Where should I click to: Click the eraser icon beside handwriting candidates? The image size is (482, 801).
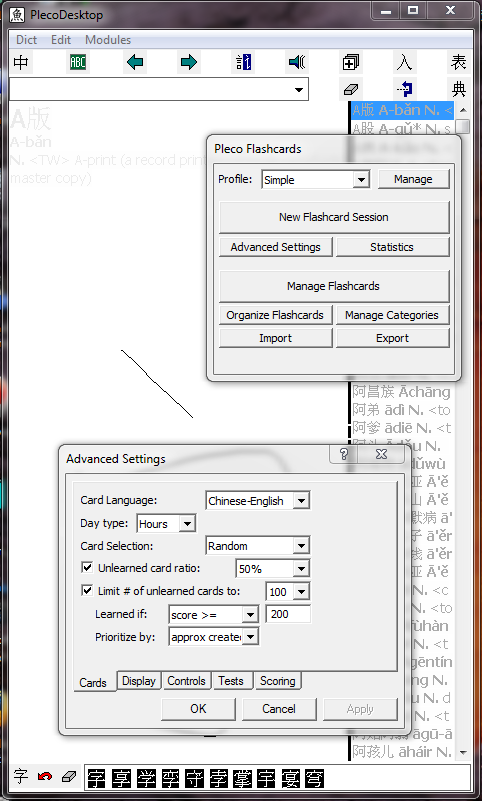68,777
